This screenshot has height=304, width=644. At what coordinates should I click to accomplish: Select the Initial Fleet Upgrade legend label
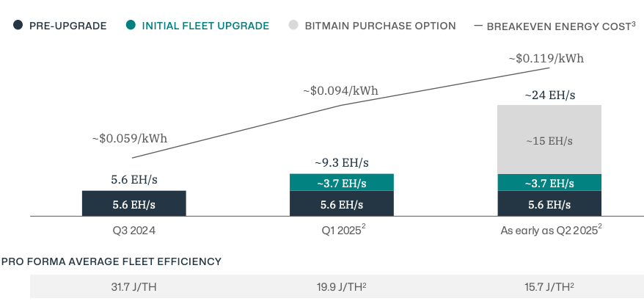(205, 26)
